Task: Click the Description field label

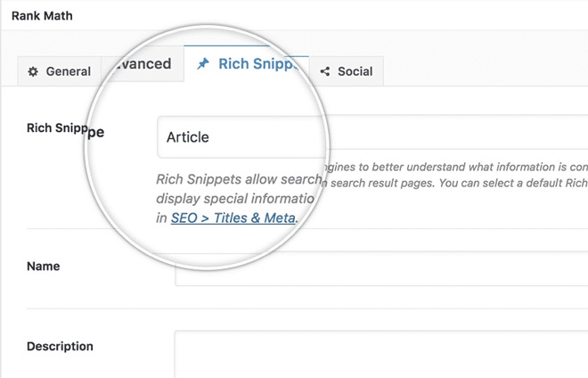Action: click(x=60, y=346)
